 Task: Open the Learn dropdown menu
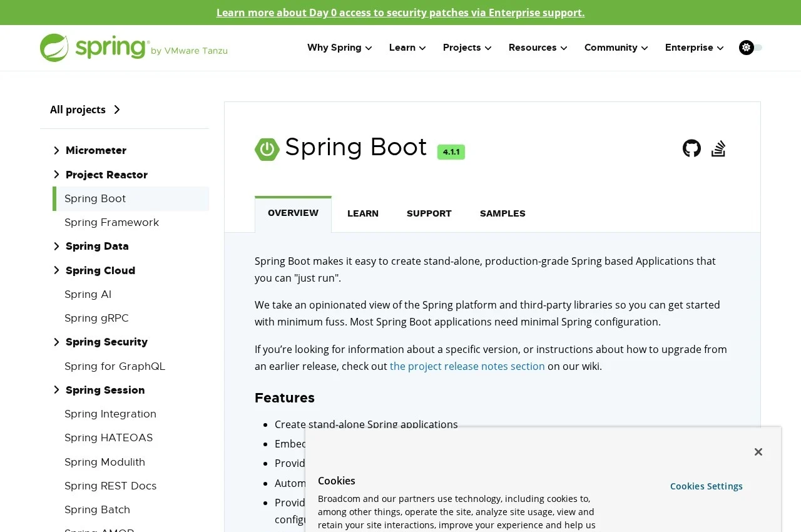click(x=407, y=48)
